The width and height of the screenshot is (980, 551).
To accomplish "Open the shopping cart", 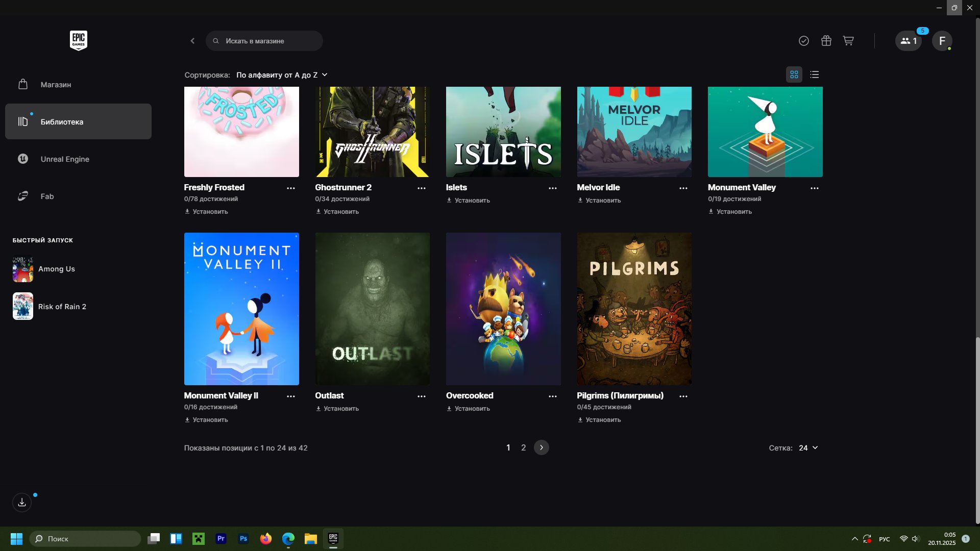I will coord(848,41).
